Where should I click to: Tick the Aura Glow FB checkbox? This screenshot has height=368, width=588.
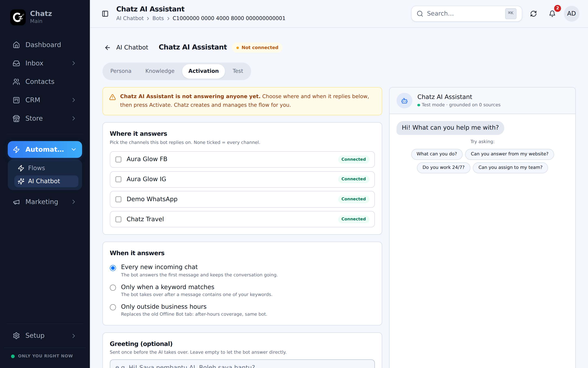[118, 159]
